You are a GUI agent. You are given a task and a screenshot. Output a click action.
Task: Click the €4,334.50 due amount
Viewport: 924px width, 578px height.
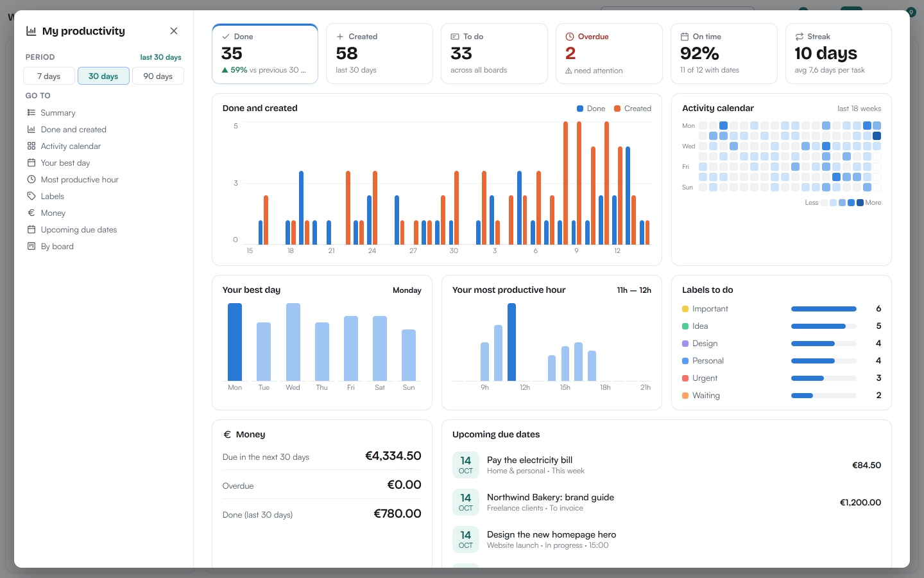[x=393, y=456]
